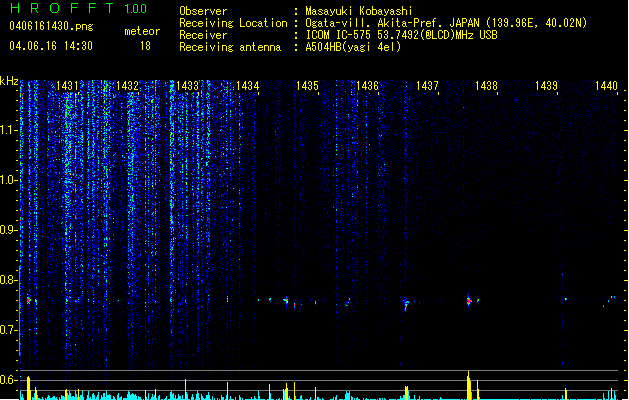Click the strong meteor echo just before 1438

pyautogui.click(x=469, y=301)
